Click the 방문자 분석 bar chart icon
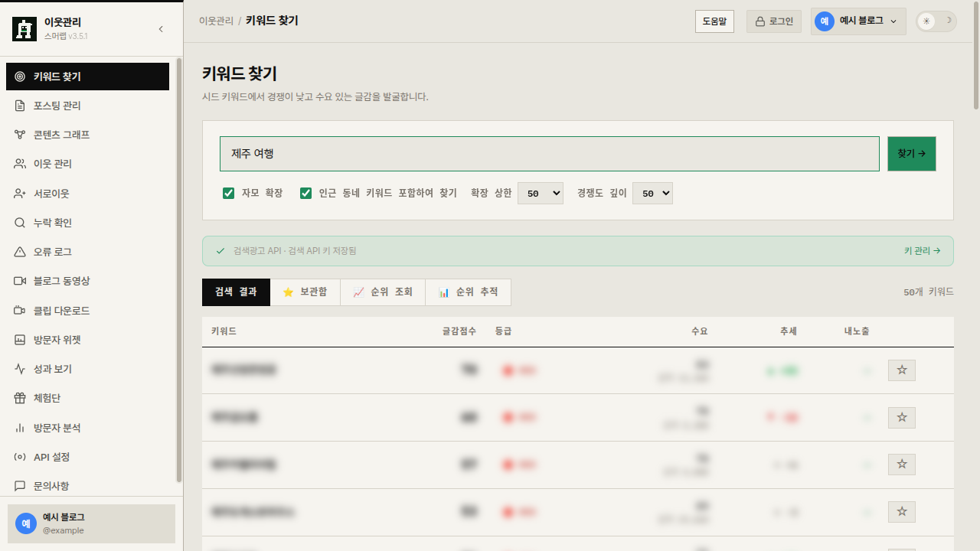The image size is (980, 551). click(20, 428)
